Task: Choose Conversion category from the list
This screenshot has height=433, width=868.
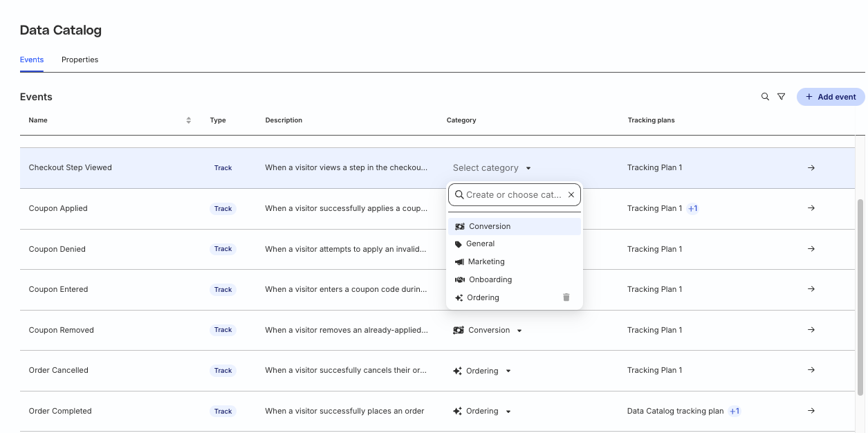Action: tap(515, 226)
